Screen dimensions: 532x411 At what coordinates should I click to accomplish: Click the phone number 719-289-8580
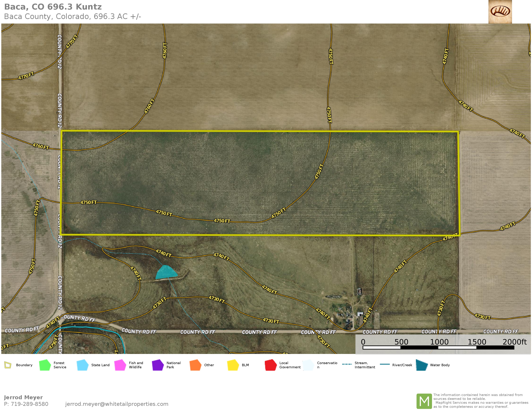[30, 404]
